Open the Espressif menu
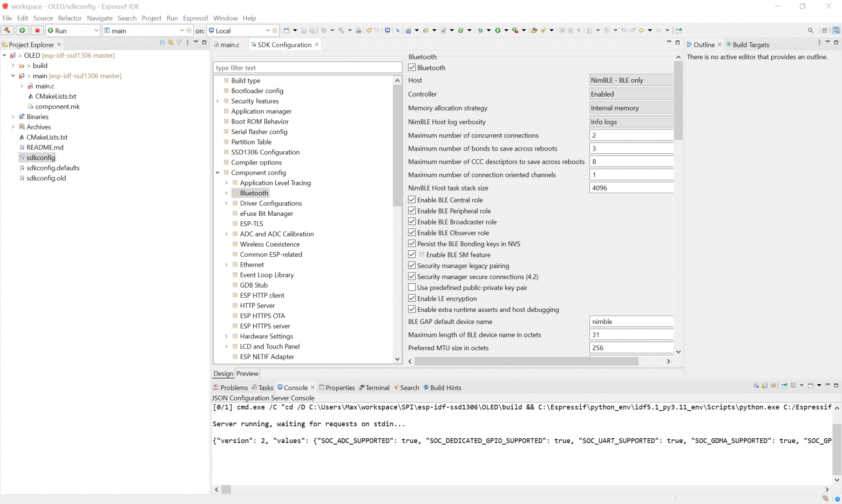Image resolution: width=842 pixels, height=504 pixels. (x=195, y=18)
